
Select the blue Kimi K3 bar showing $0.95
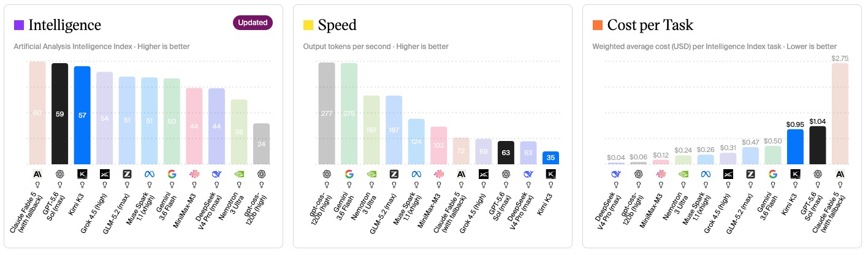tap(795, 147)
